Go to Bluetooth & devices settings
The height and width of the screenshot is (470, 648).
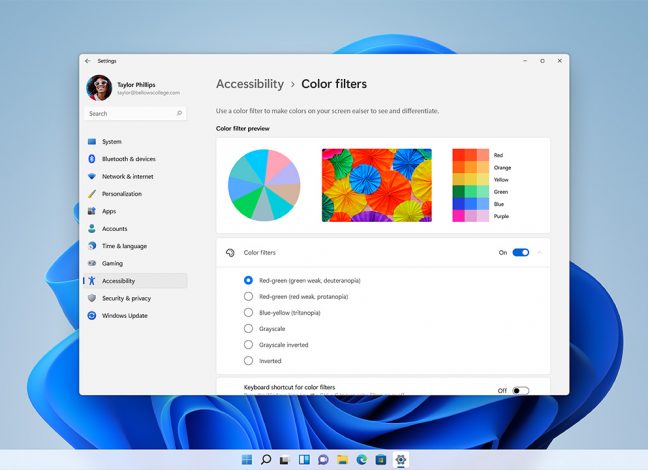pos(136,159)
